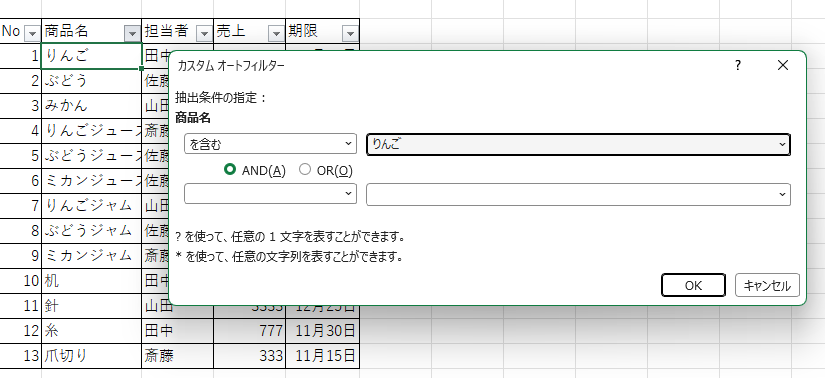Confirm the filter with OK
Screen dimensions: 825x378
click(693, 285)
